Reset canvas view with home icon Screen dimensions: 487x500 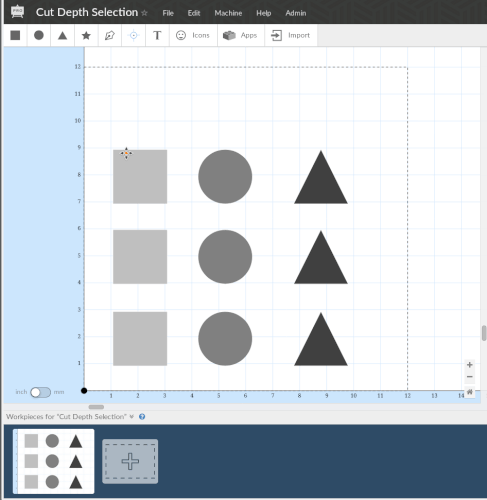pyautogui.click(x=470, y=392)
